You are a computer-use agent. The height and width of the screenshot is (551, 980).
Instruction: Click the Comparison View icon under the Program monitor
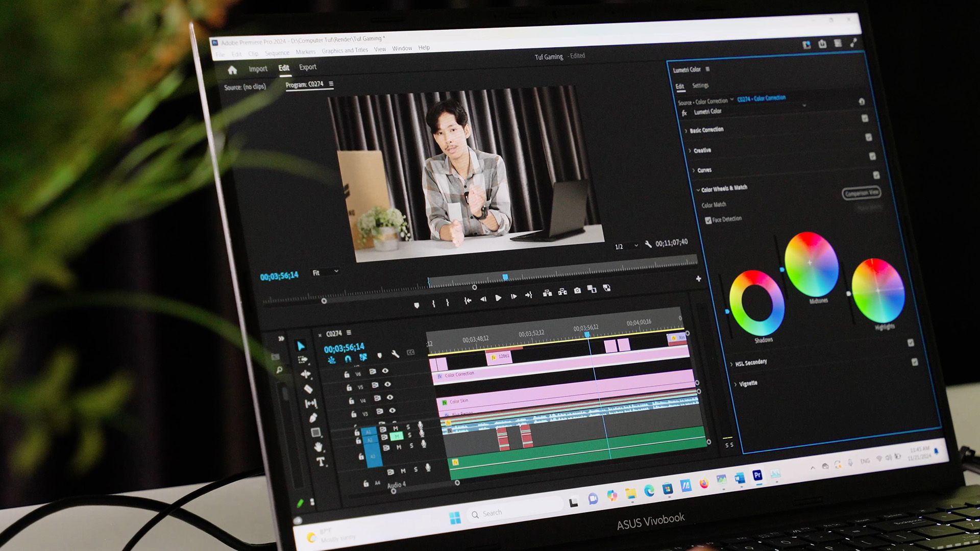(592, 289)
